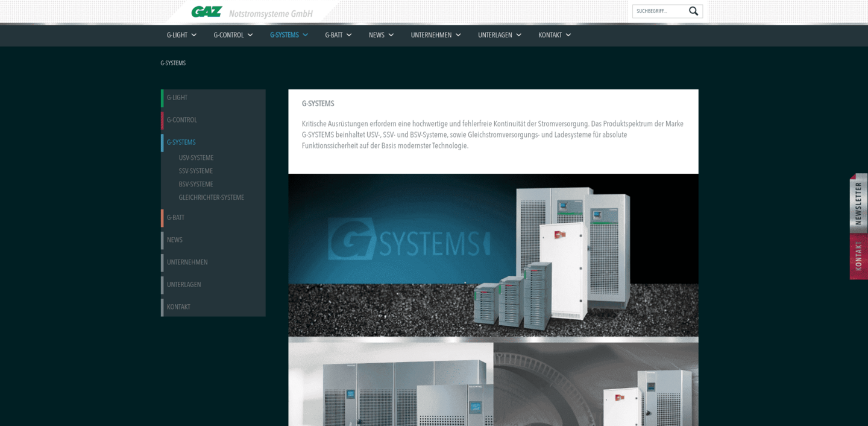The height and width of the screenshot is (426, 868).
Task: Select BSV-Systeme in the sidebar
Action: (196, 185)
